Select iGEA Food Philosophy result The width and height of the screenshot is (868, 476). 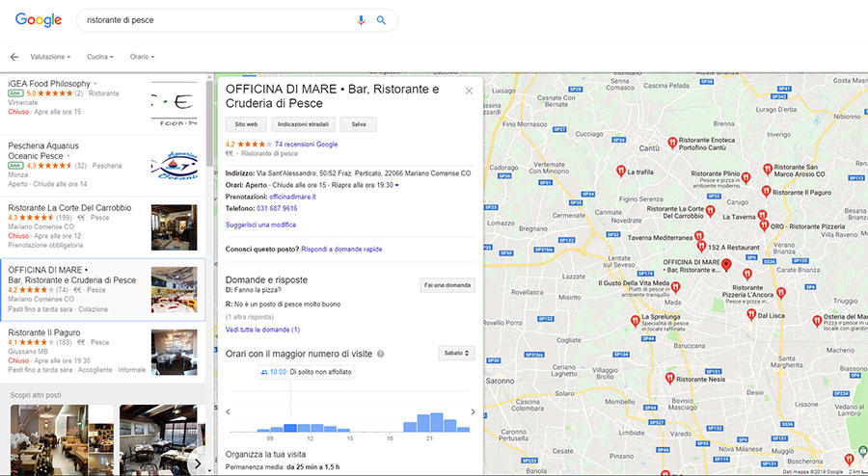tap(102, 103)
